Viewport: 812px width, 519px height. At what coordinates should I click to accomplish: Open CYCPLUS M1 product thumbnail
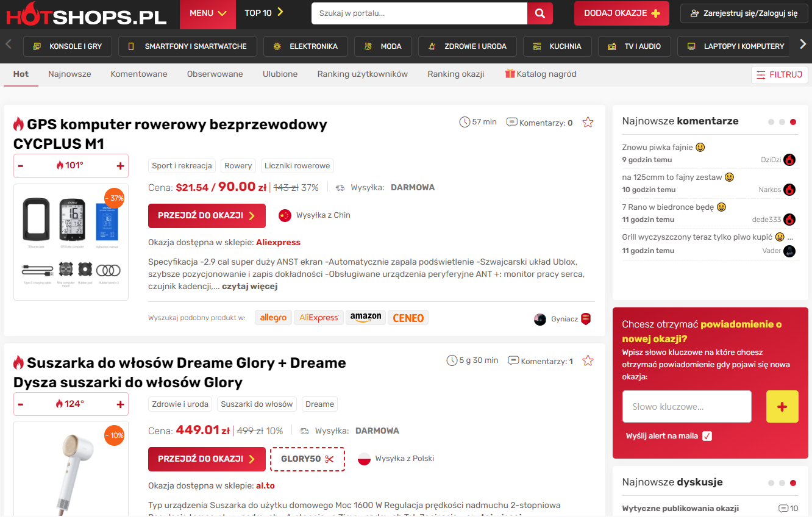click(71, 242)
